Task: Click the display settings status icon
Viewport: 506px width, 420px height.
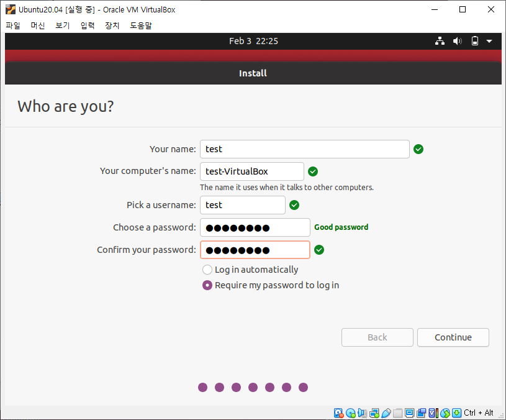Action: tap(410, 413)
